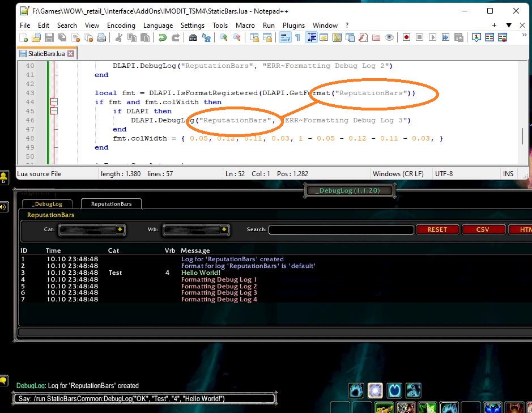
Task: Click the red CSV export button
Action: tap(483, 230)
